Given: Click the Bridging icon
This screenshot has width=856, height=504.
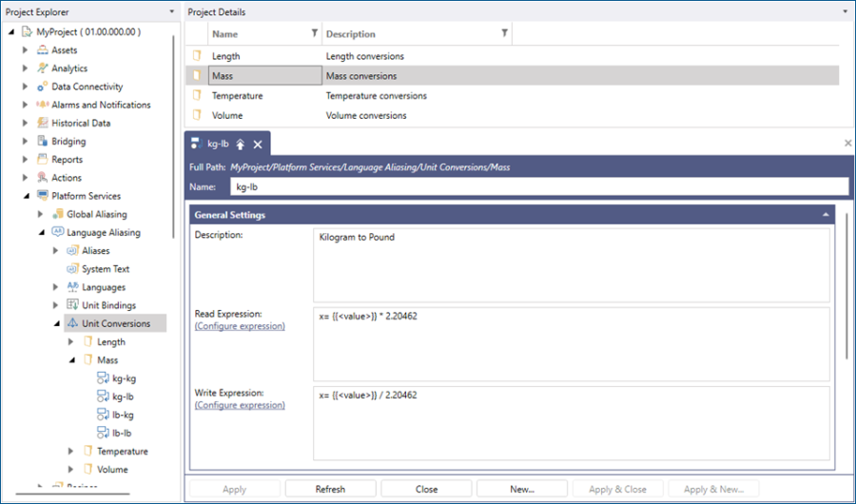Looking at the screenshot, I should [x=42, y=141].
